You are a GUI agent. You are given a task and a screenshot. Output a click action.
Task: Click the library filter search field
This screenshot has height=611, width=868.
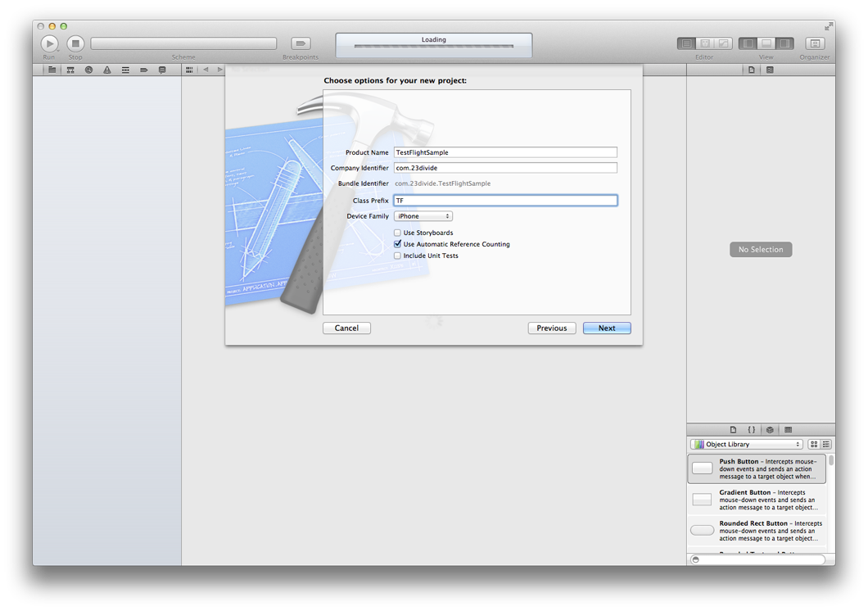pyautogui.click(x=757, y=559)
